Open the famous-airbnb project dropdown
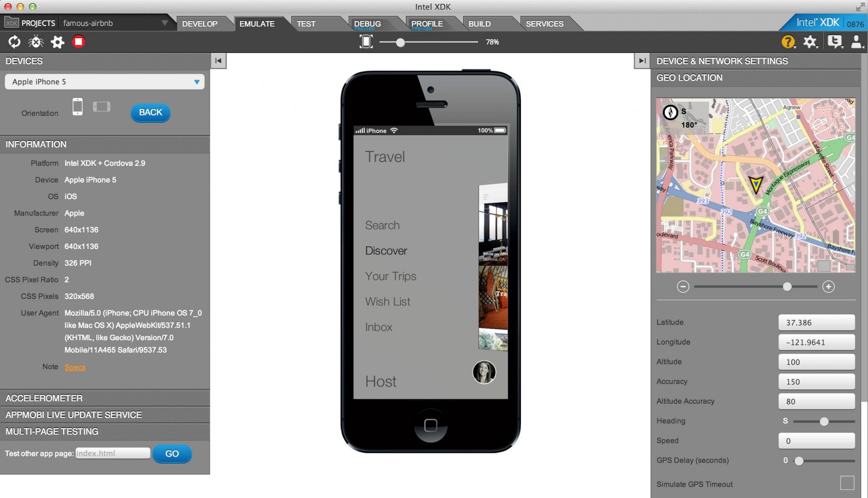868x498 pixels. pos(115,23)
